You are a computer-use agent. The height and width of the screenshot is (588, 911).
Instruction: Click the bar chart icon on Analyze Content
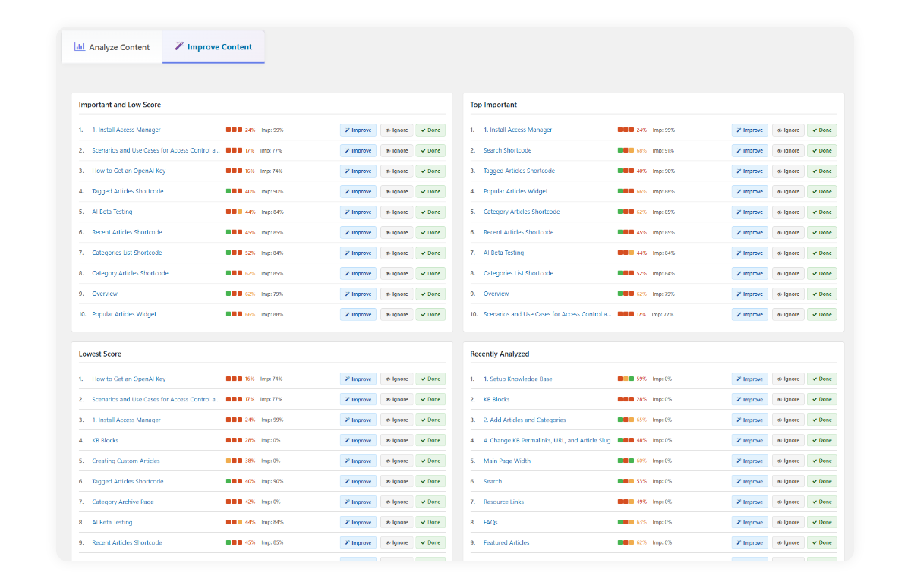click(x=79, y=47)
